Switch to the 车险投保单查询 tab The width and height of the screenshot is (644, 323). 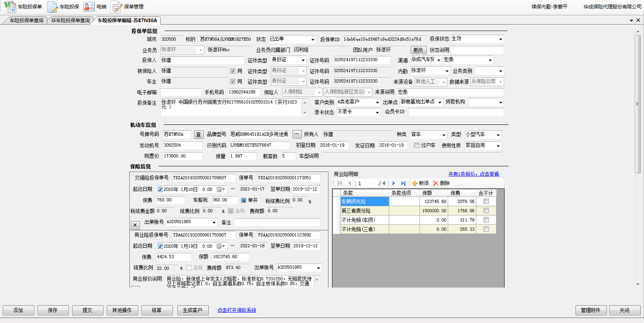(x=26, y=21)
